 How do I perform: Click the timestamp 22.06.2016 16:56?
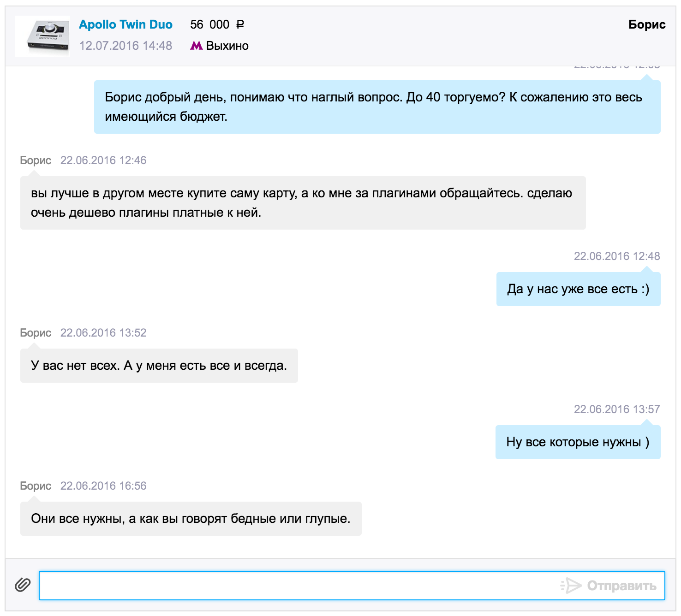point(103,486)
